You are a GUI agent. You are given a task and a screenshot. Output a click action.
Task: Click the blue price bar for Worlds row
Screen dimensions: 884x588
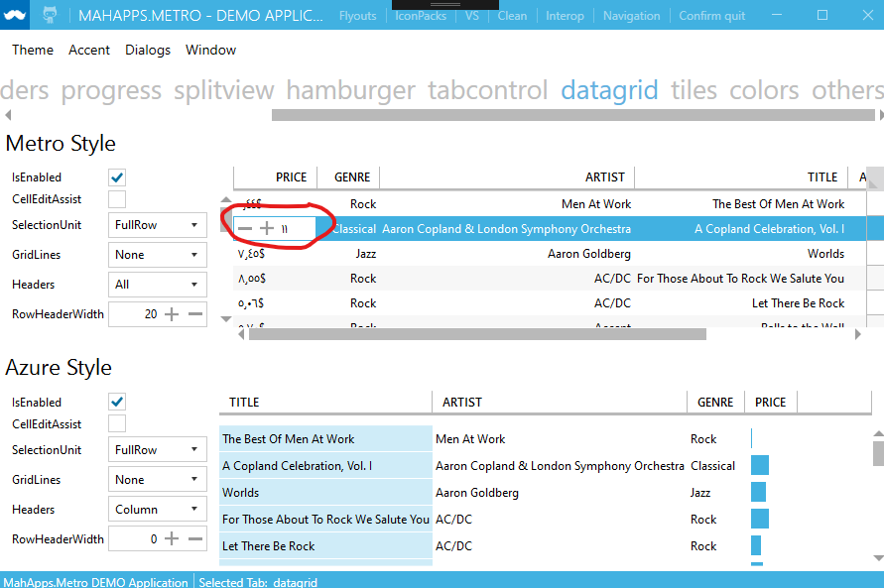click(759, 492)
